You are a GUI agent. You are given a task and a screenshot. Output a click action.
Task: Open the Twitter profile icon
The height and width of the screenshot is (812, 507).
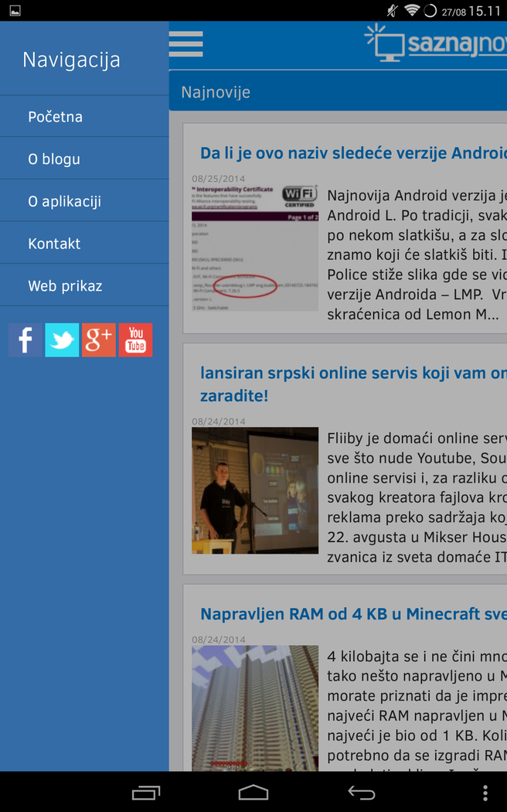pyautogui.click(x=62, y=340)
